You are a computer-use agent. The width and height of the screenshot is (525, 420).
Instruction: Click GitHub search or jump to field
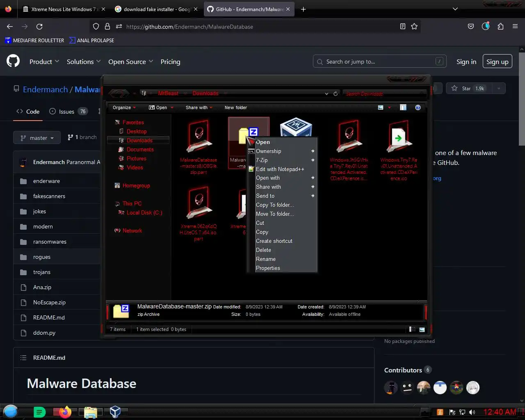click(x=379, y=62)
